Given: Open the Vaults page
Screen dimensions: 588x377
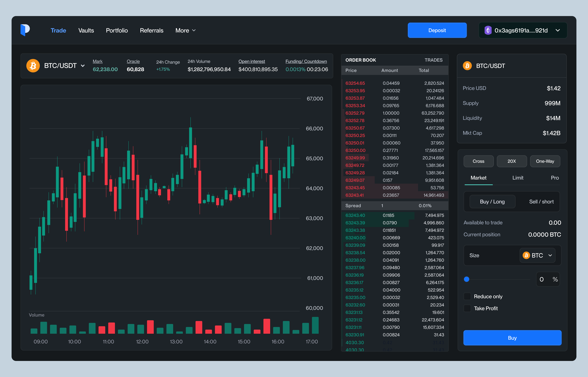Looking at the screenshot, I should coord(86,30).
